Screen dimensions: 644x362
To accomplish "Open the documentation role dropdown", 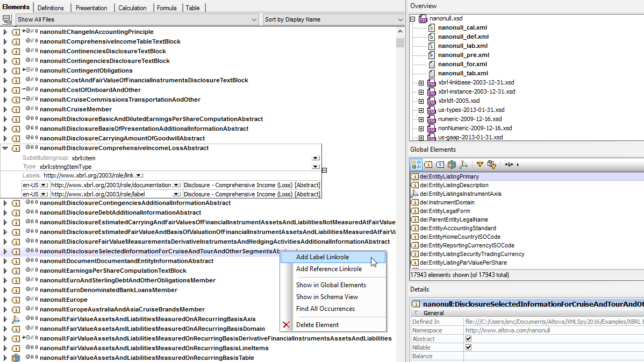I will 176,185.
